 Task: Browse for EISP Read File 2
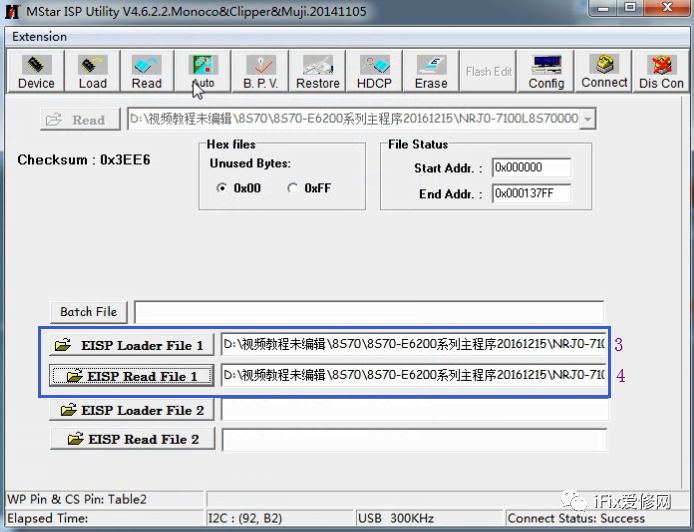point(132,439)
